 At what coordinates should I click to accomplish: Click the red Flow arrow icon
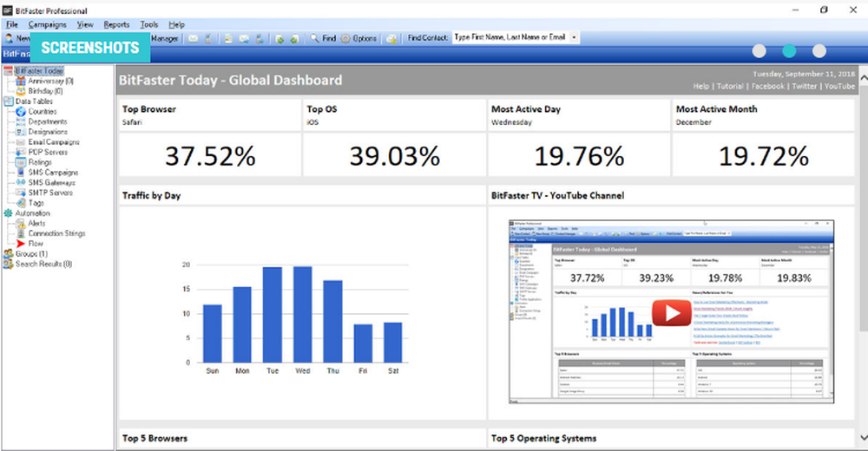[21, 244]
